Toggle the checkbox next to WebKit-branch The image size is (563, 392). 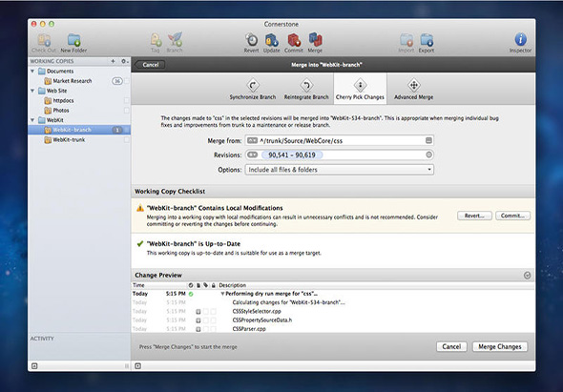[126, 130]
